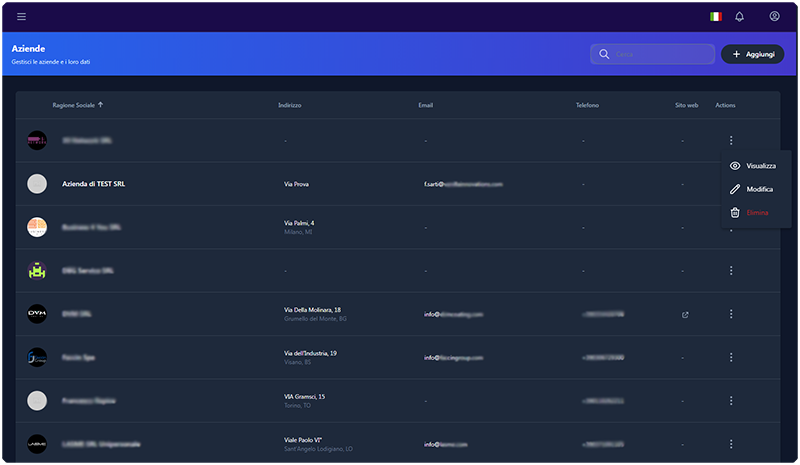Open the hamburger navigation menu
The height and width of the screenshot is (465, 800).
[22, 16]
